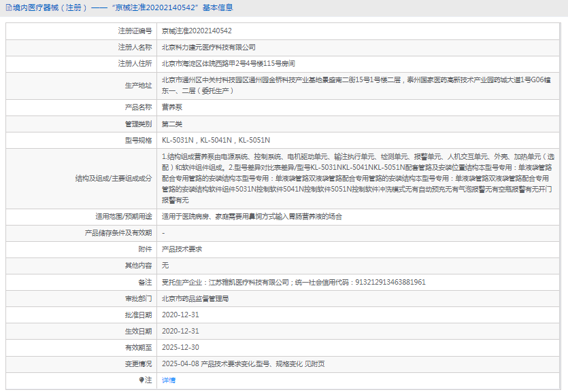Click the 其他内容 label

138,266
